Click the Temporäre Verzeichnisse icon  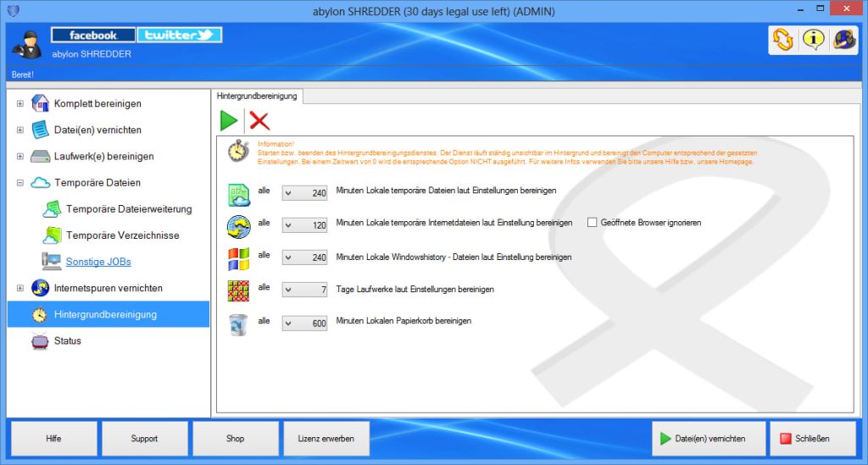tap(52, 235)
